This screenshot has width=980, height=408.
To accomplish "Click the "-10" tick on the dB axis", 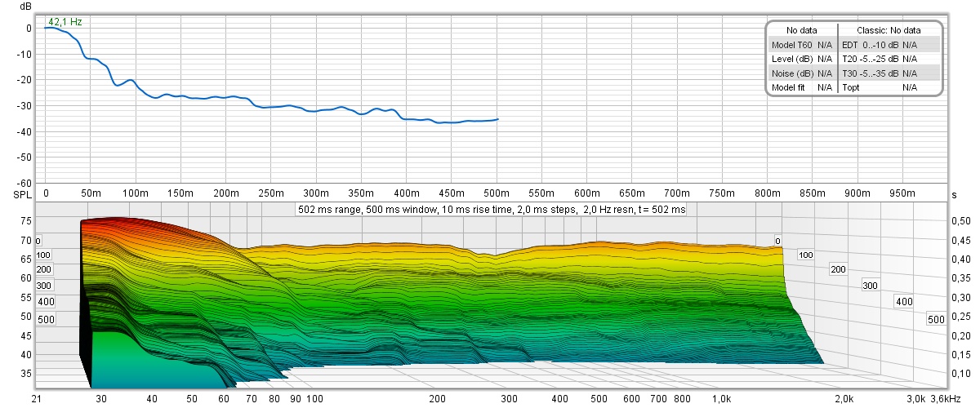I will pyautogui.click(x=24, y=54).
